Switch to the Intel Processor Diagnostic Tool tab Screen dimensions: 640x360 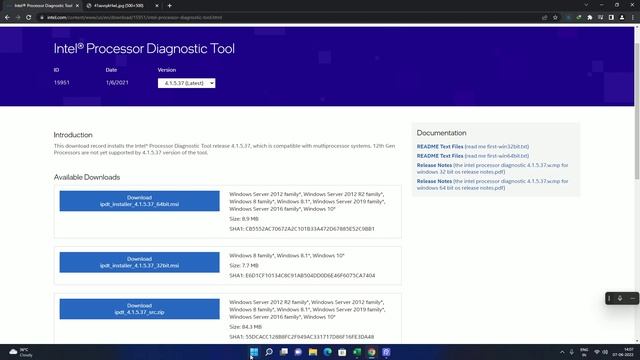[x=42, y=6]
